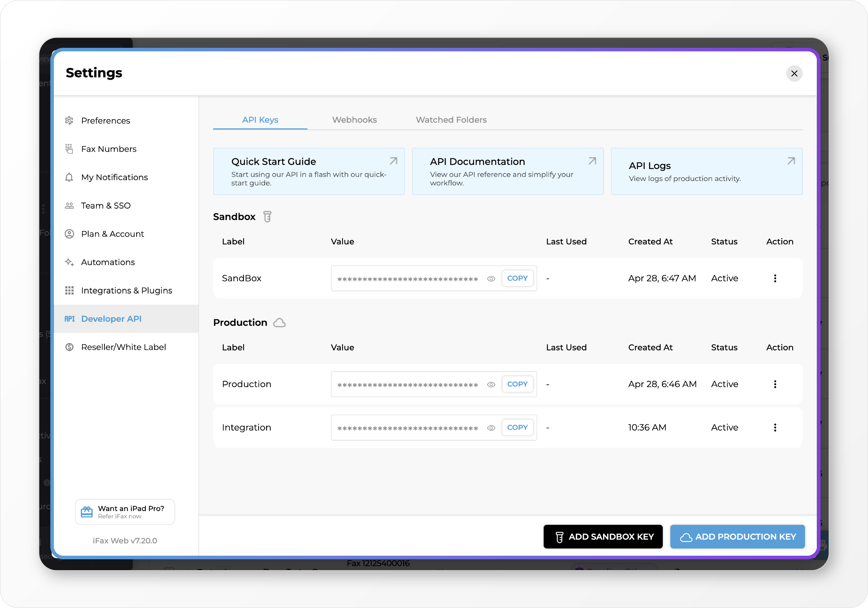
Task: Click the Preferences gear icon
Action: click(69, 120)
